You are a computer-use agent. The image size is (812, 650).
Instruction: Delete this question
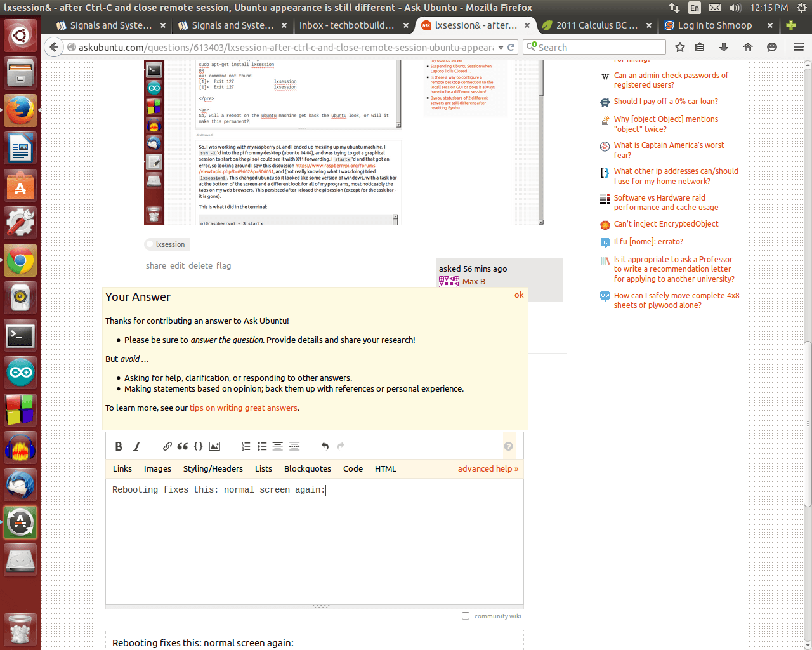pos(200,265)
